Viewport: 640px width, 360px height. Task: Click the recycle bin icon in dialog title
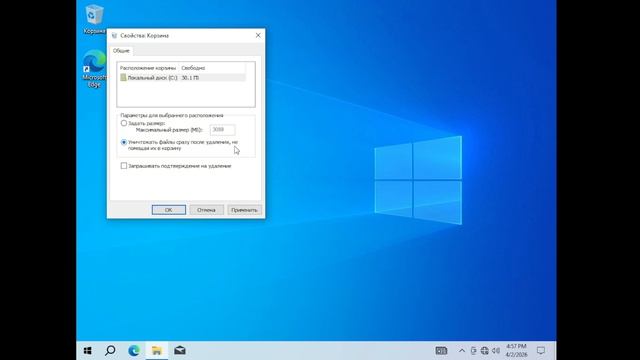click(114, 36)
